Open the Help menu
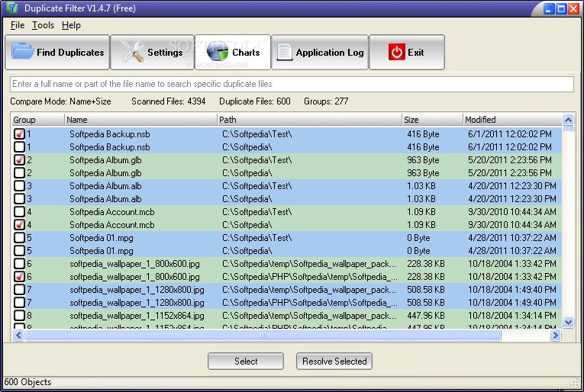Image resolution: width=584 pixels, height=392 pixels. point(71,25)
